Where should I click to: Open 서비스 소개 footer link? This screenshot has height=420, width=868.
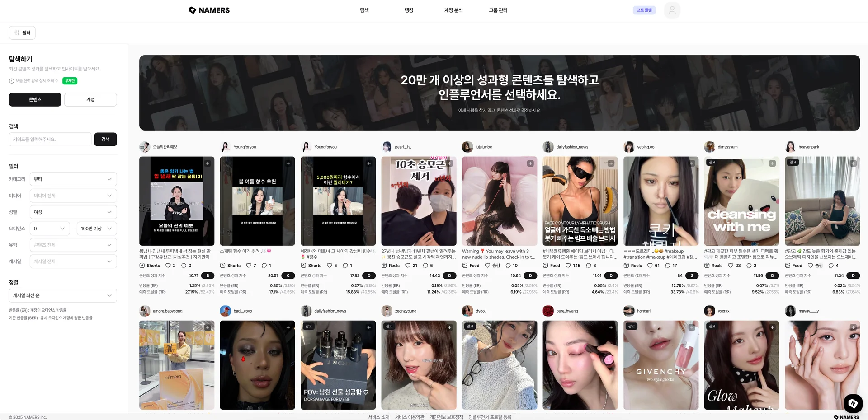click(x=379, y=417)
